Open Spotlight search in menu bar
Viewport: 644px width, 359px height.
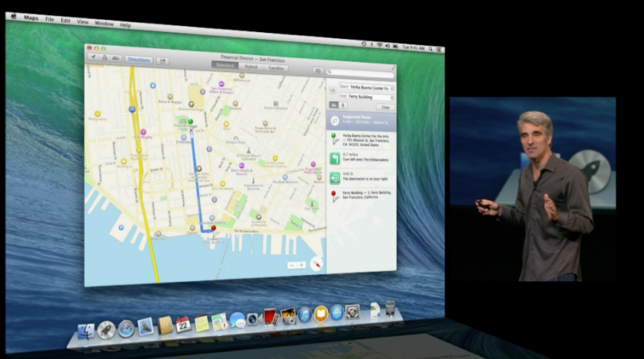point(430,49)
